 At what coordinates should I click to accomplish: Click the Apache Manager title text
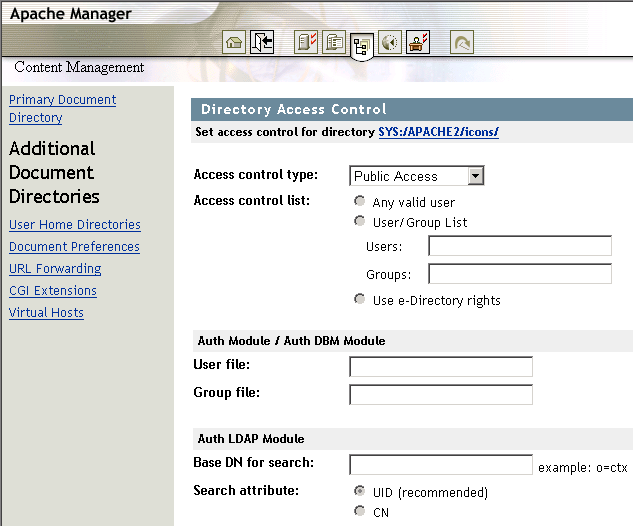(71, 14)
